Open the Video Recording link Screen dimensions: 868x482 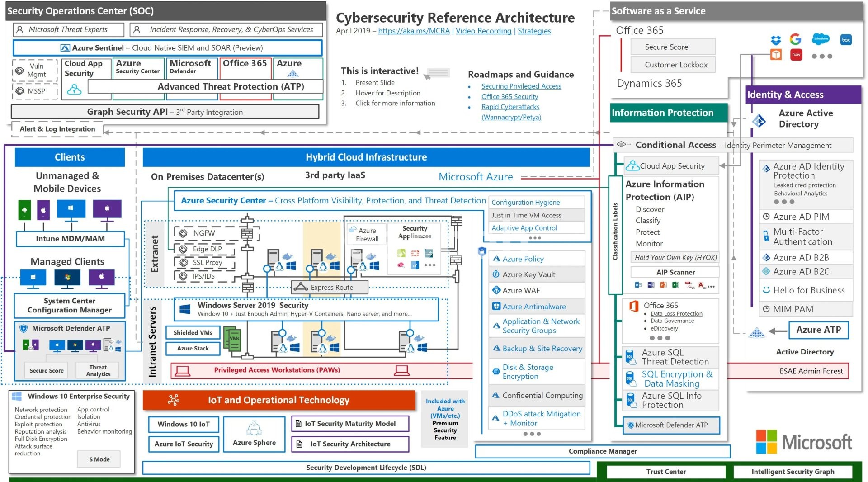click(x=483, y=31)
